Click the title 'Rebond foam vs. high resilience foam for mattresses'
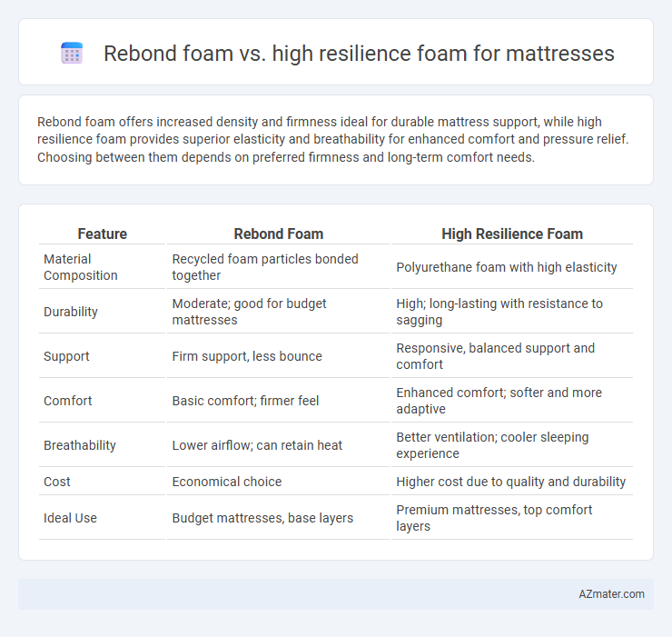The width and height of the screenshot is (672, 637). [359, 54]
